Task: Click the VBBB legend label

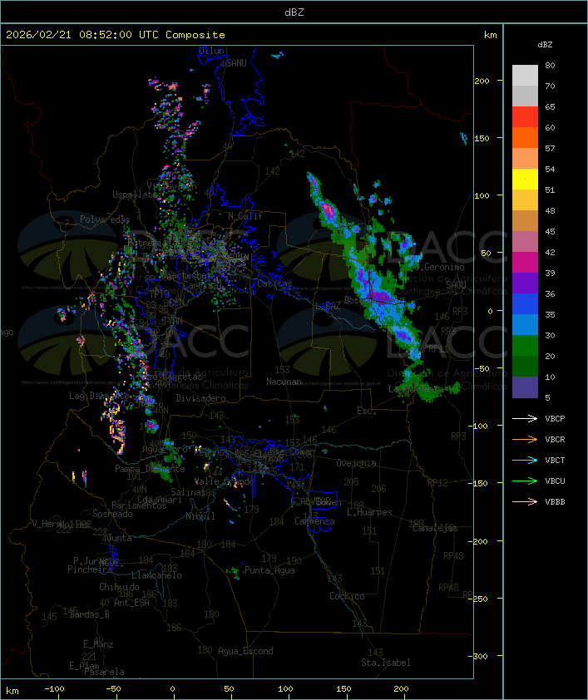Action: pos(555,502)
